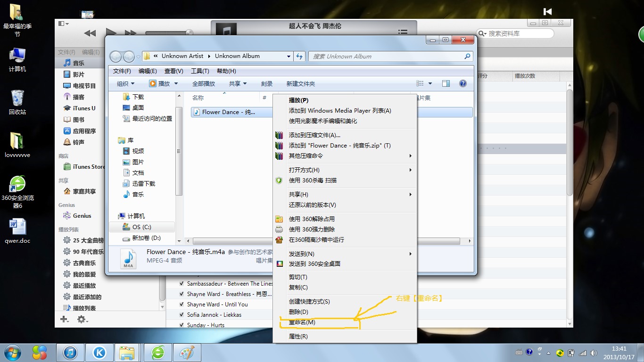Image resolution: width=644 pixels, height=362 pixels.
Task: Click the iTunes volume slider
Action: click(x=169, y=33)
